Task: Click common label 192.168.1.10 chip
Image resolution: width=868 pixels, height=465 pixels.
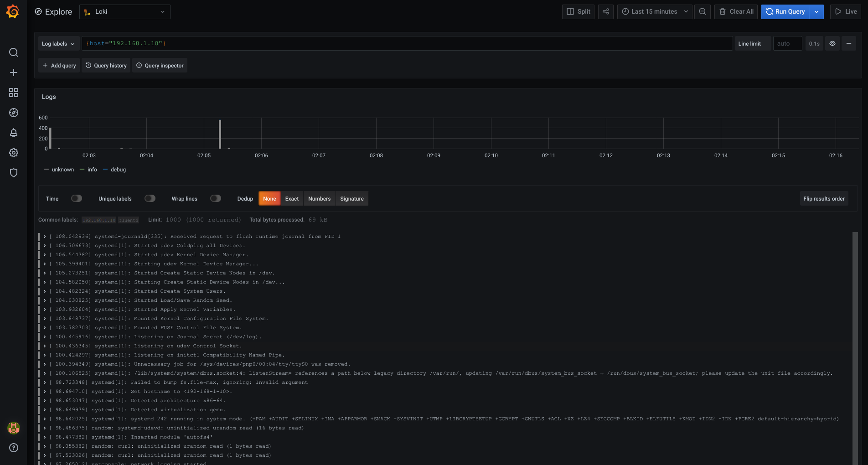Action: click(x=99, y=220)
